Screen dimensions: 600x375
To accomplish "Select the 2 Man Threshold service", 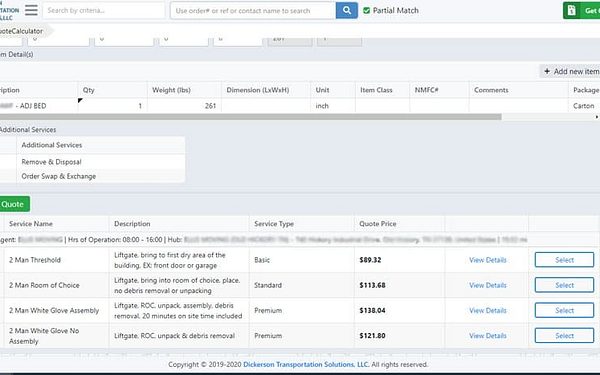I will [564, 260].
